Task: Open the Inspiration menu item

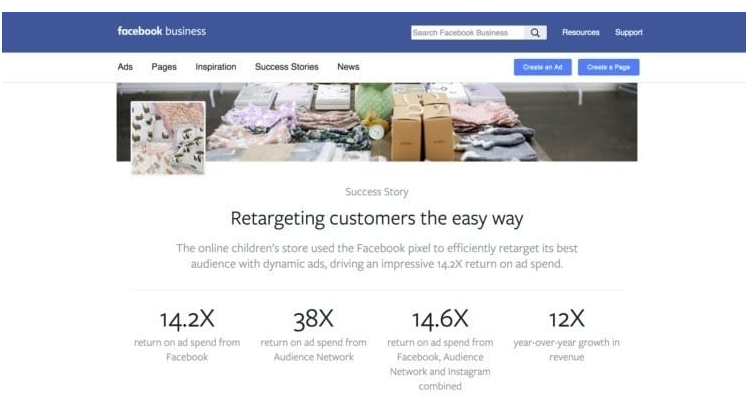Action: (x=216, y=67)
